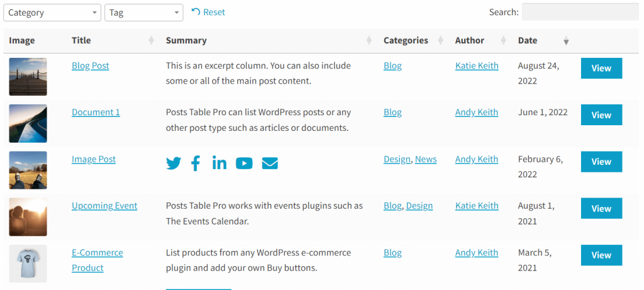This screenshot has height=290, width=644.
Task: Click the LinkedIn icon in Image Post row
Action: 219,163
